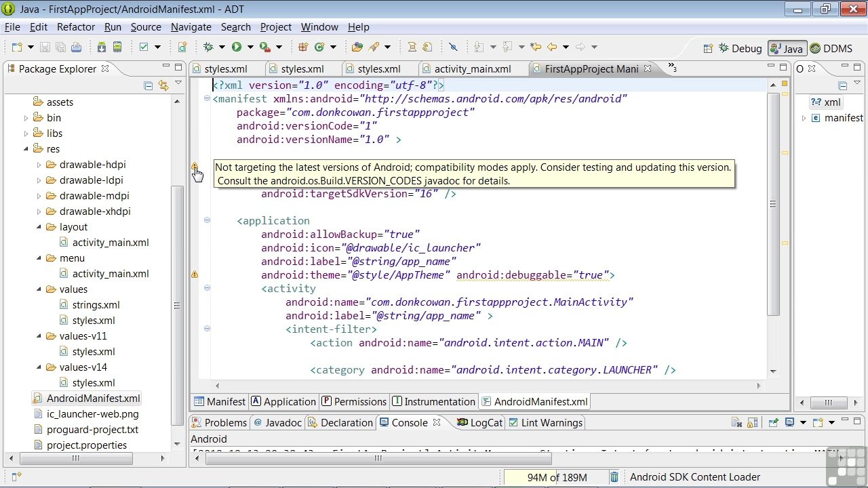Click the New Java Class icon
Screen dimensions: 868x488
click(319, 47)
